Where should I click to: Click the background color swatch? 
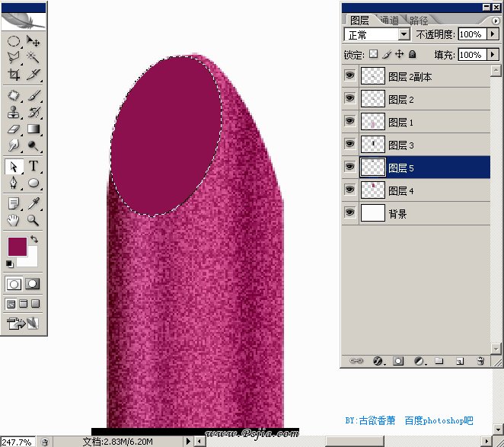(x=31, y=260)
